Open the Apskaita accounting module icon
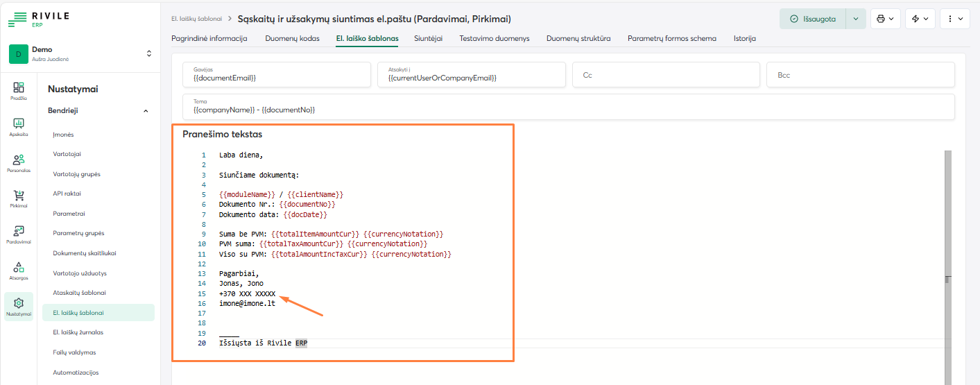This screenshot has width=980, height=385. pyautogui.click(x=19, y=124)
